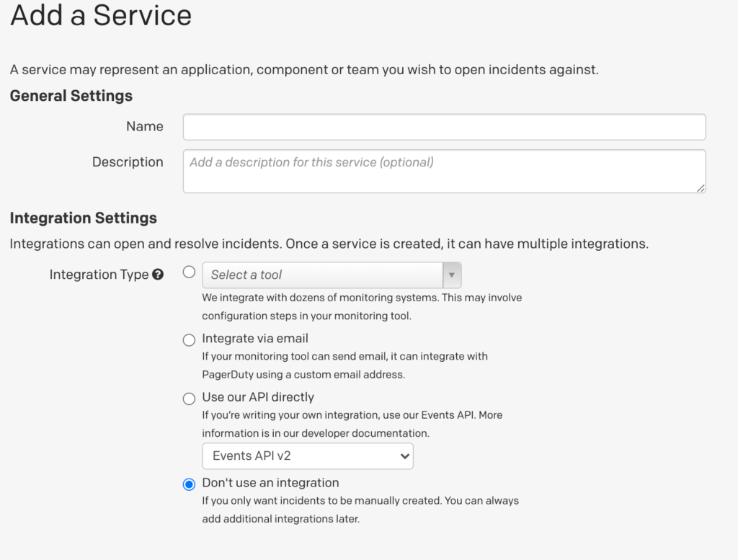Click the Description box resize handle
Screen dimensions: 738x560
(701, 188)
